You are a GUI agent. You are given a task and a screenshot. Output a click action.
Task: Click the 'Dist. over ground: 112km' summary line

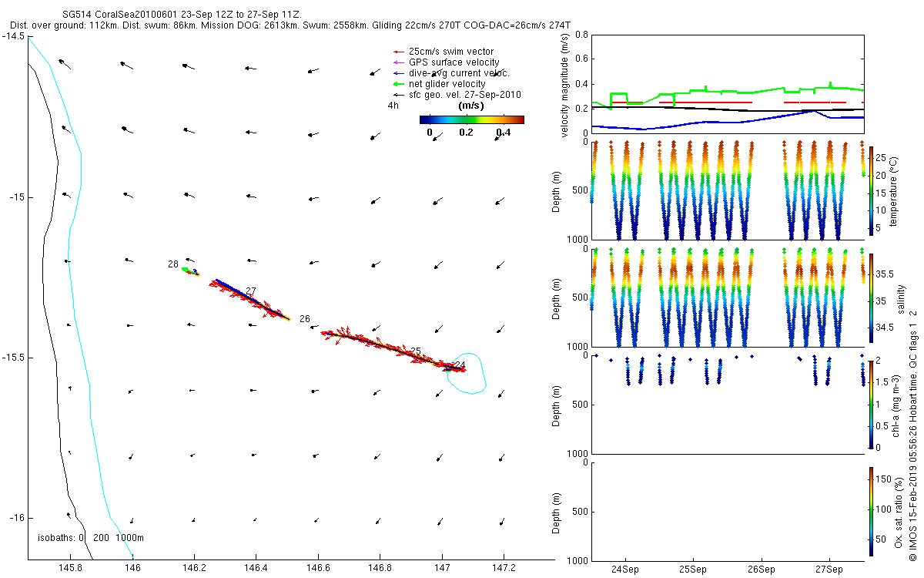pyautogui.click(x=291, y=25)
